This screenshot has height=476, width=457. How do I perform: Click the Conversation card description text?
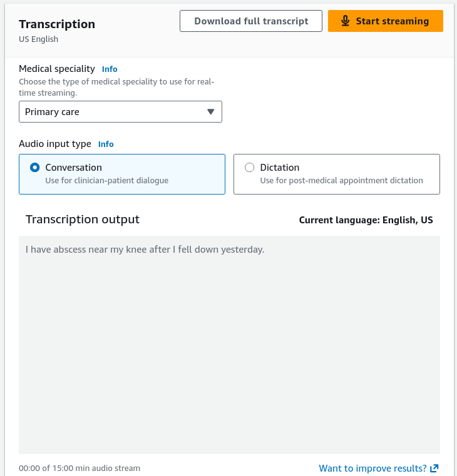pos(106,181)
